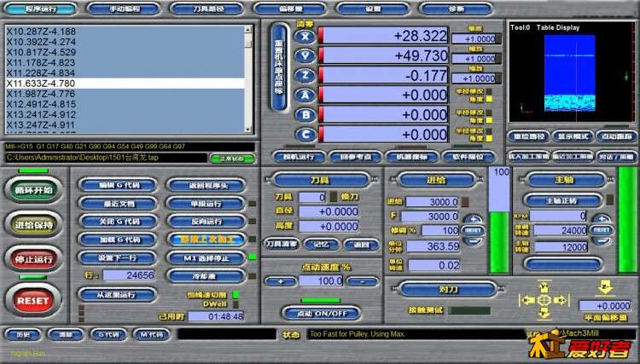Lower the jog speed with minus button
Screen dimensions: 640x364
(x=362, y=281)
